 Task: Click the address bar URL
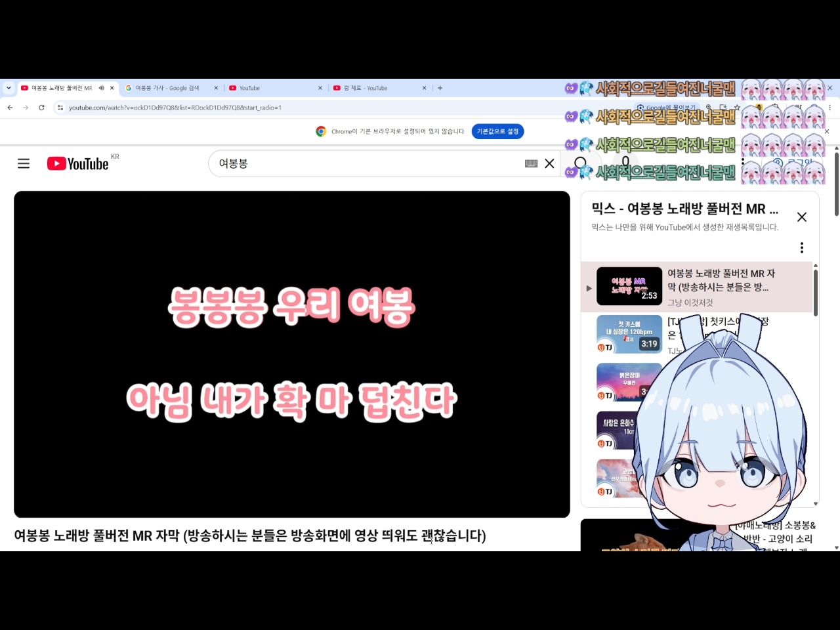click(x=175, y=108)
